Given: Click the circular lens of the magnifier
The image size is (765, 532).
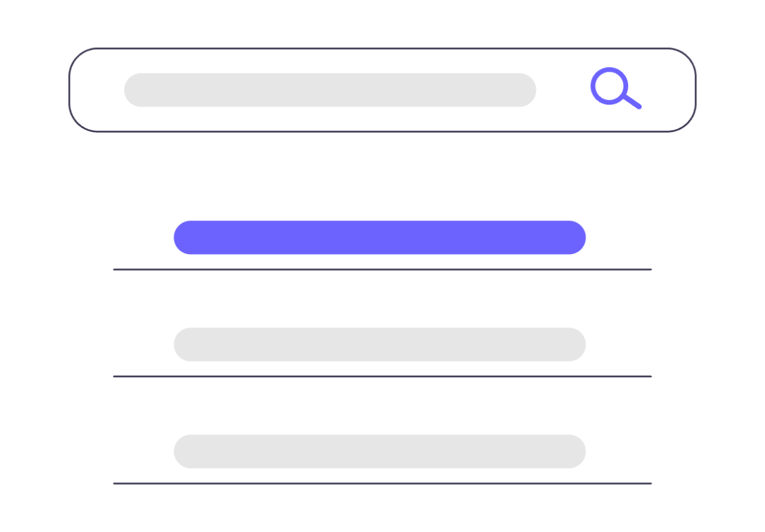Looking at the screenshot, I should coord(609,85).
